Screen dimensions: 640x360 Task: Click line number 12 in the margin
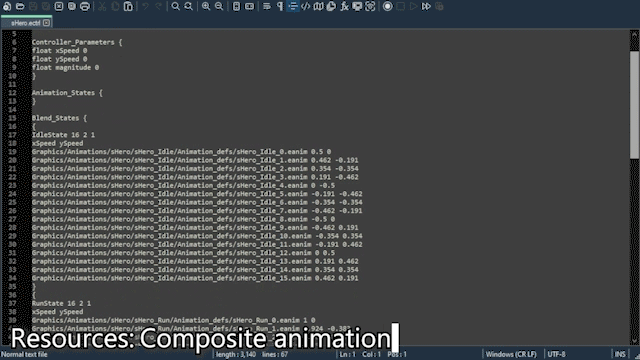point(12,93)
